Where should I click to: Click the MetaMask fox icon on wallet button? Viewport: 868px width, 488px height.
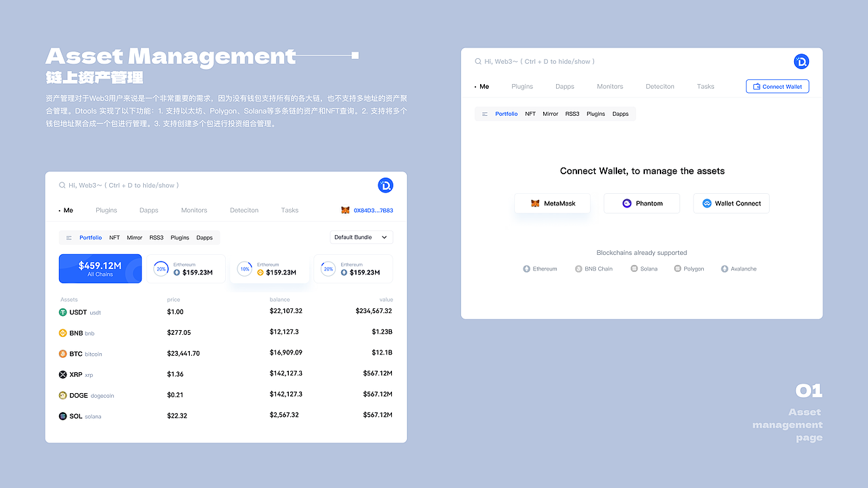tap(535, 203)
